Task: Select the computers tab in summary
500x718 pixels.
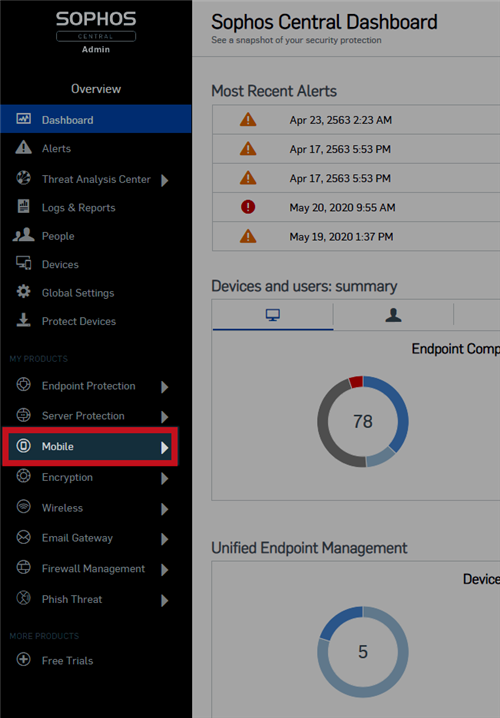Action: click(x=273, y=315)
